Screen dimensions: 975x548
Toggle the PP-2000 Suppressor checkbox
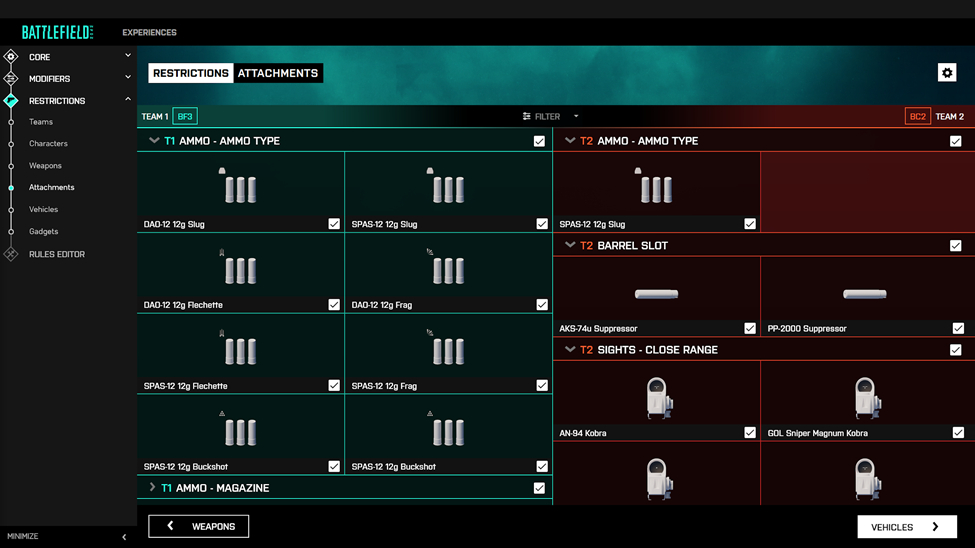[958, 328]
